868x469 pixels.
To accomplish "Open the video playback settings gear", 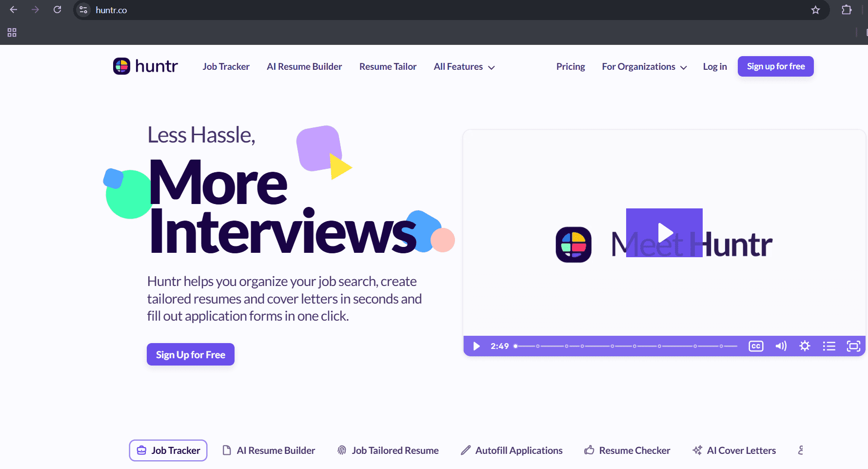I will [805, 346].
